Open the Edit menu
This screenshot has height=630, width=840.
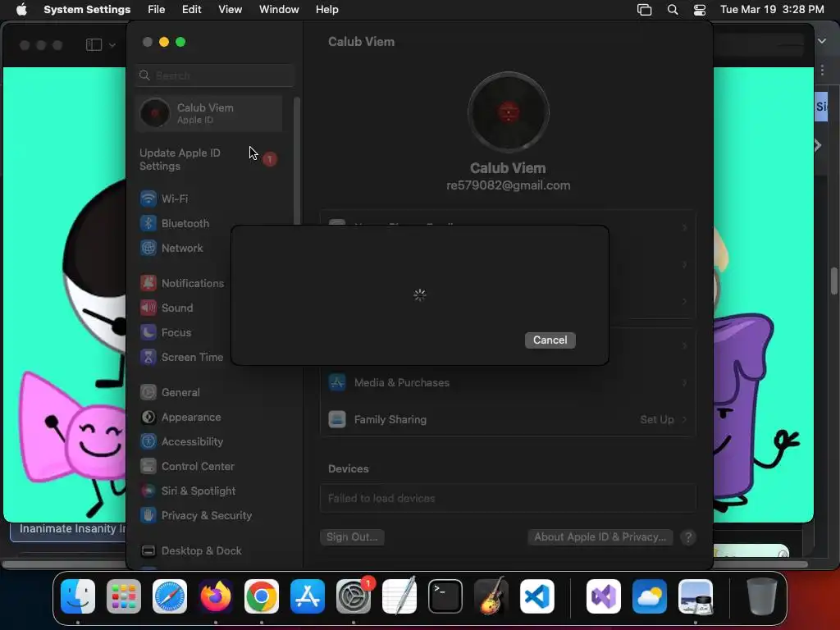click(x=192, y=10)
